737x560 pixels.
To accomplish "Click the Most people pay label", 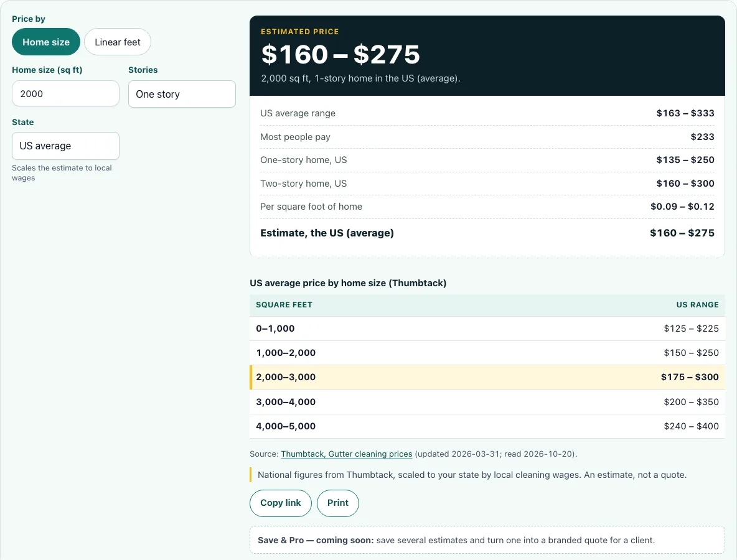I will point(295,137).
